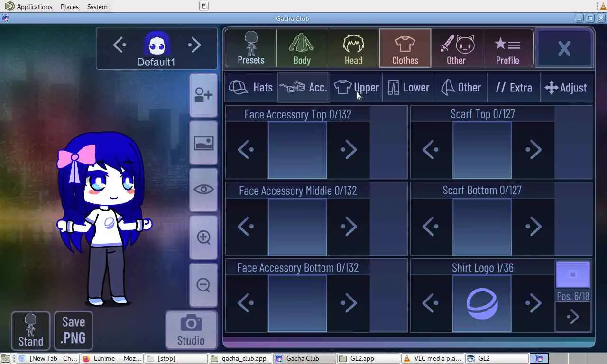Open the Adjust subtab

pyautogui.click(x=567, y=87)
